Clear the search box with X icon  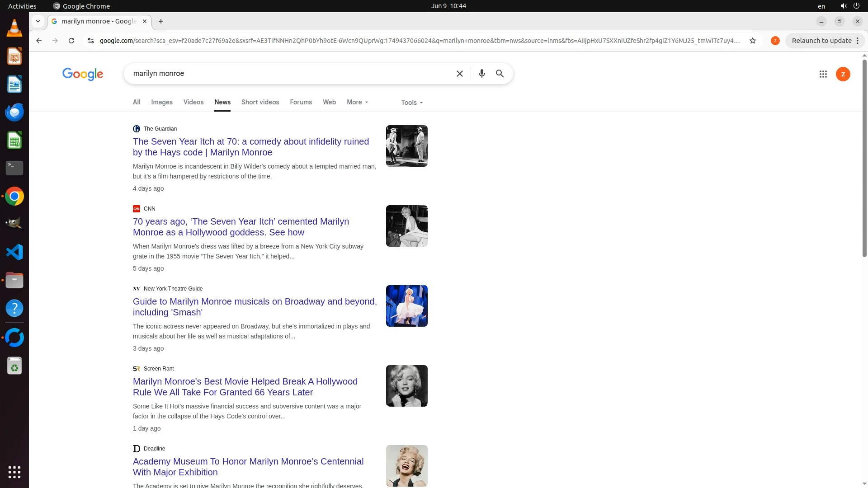(459, 74)
